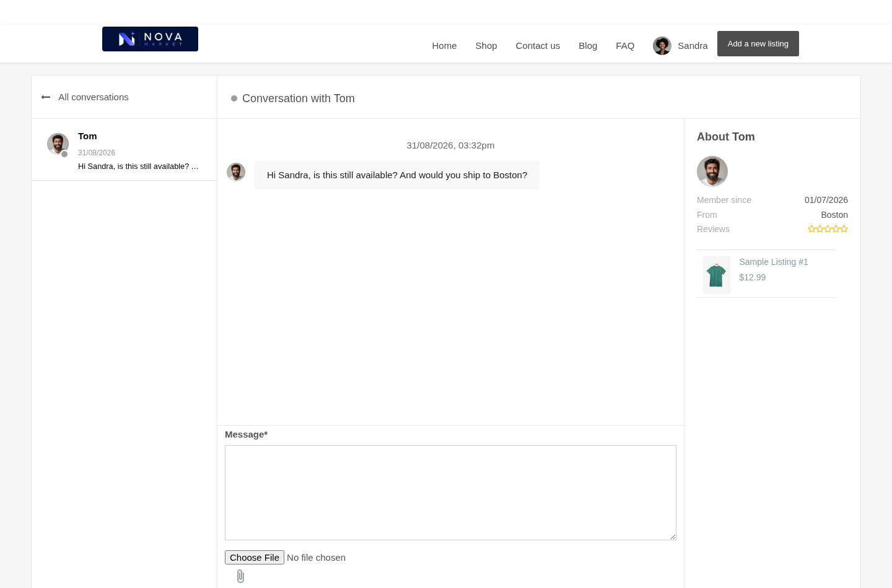This screenshot has height=588, width=892.
Task: Click the back arrow beside All conversations
Action: click(x=46, y=97)
